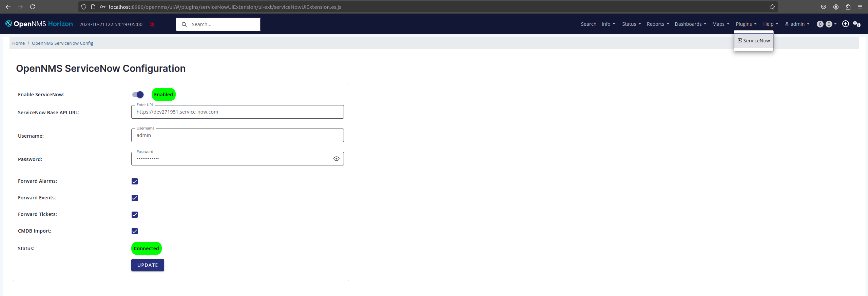Click the plus circle quick-add icon
868x296 pixels.
[845, 24]
